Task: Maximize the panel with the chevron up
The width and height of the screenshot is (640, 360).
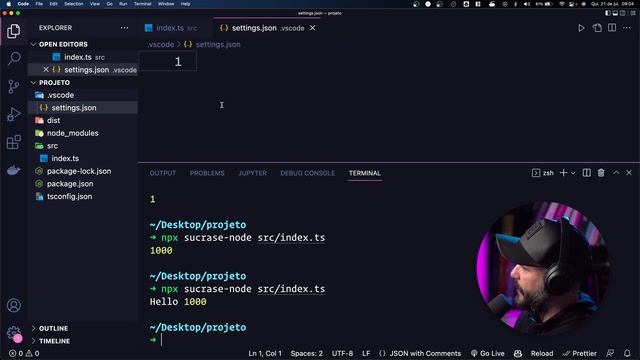Action: click(616, 173)
